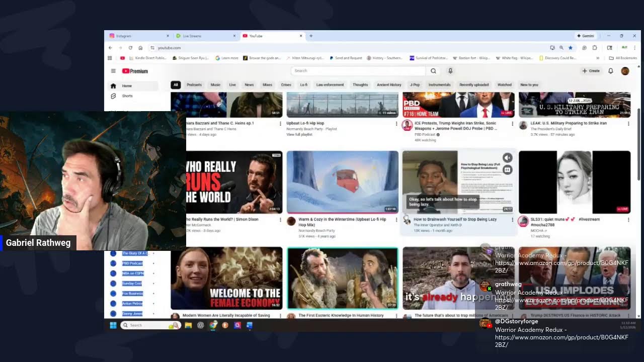
Task: Open the account avatar menu
Action: [625, 71]
